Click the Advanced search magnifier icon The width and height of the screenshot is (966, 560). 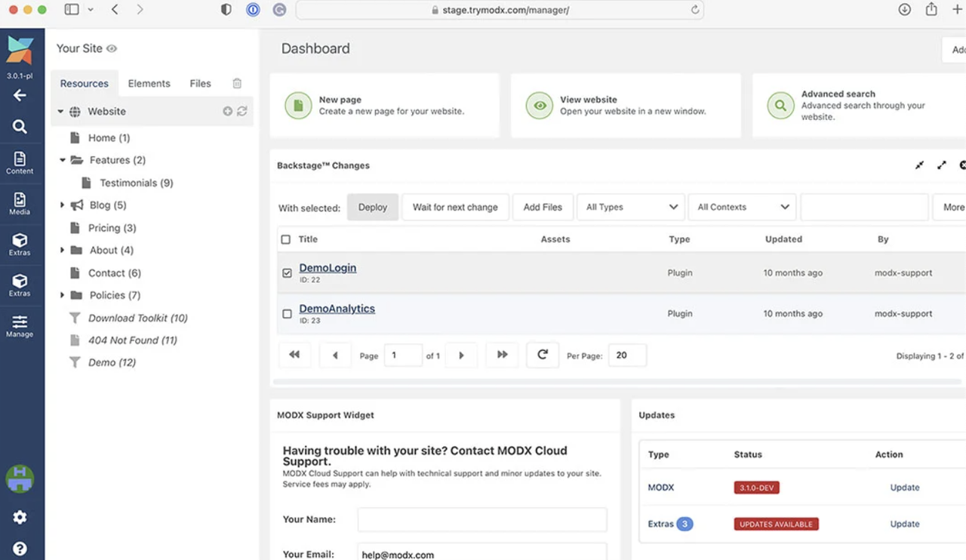pos(780,106)
